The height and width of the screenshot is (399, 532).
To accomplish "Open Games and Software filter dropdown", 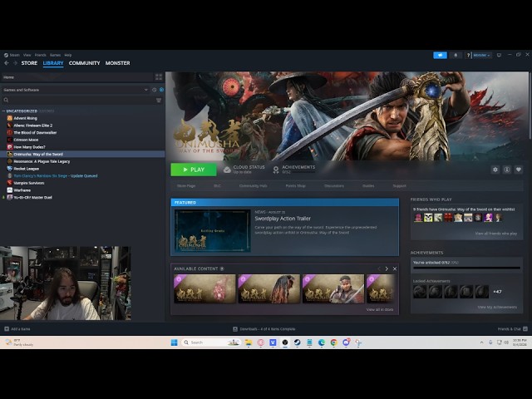I will pyautogui.click(x=76, y=90).
